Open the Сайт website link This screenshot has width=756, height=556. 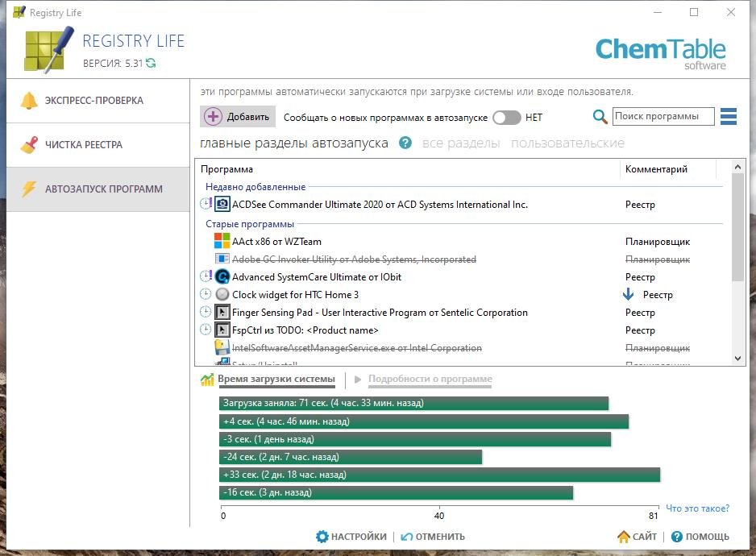tap(637, 537)
